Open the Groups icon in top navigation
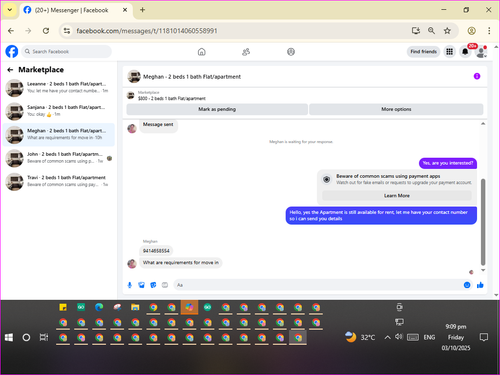 291,52
